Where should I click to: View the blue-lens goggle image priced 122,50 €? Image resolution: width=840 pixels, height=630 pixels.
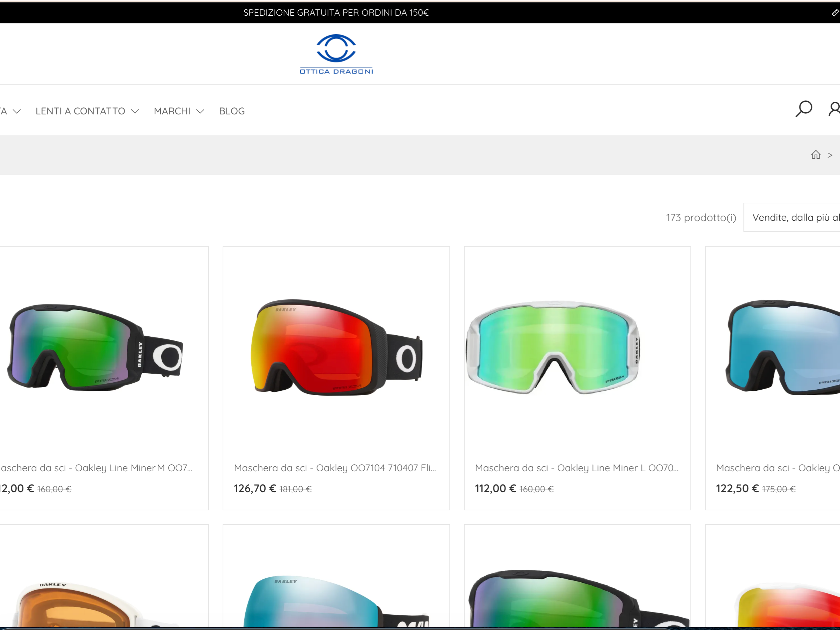pyautogui.click(x=782, y=347)
